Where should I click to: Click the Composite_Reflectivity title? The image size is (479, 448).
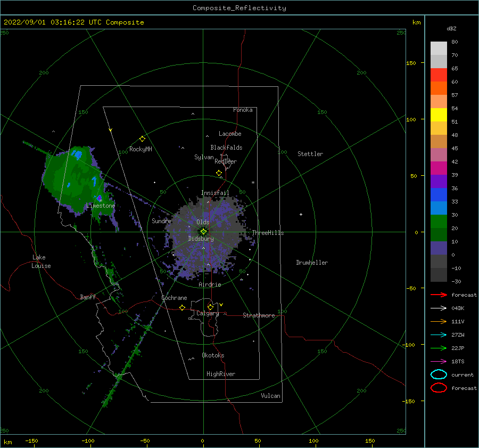click(240, 8)
